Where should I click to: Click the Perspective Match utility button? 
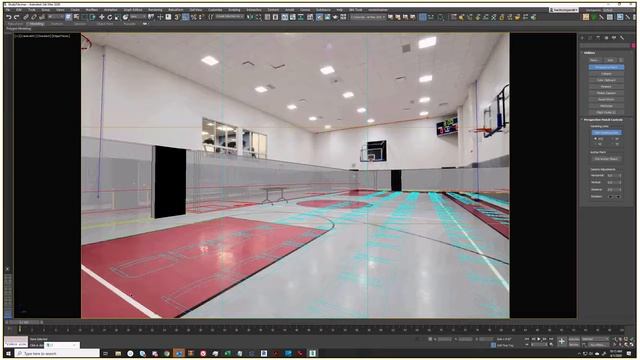[x=606, y=67]
